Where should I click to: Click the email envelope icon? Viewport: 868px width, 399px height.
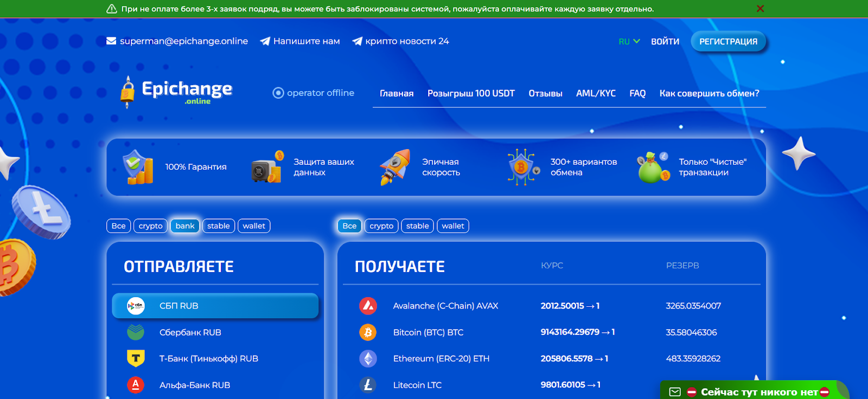[x=111, y=41]
